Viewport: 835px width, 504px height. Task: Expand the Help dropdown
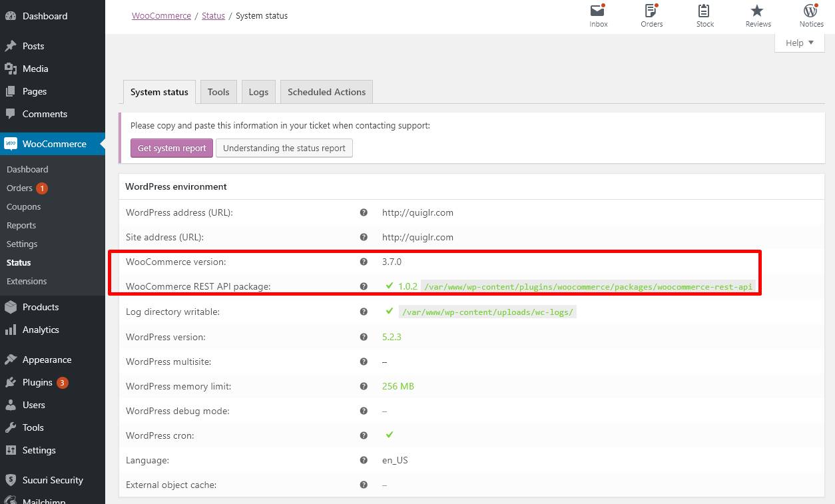click(x=800, y=43)
